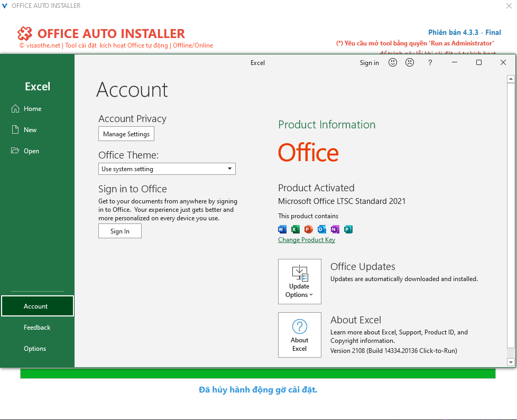
Task: Click Manage Settings button
Action: (x=126, y=134)
